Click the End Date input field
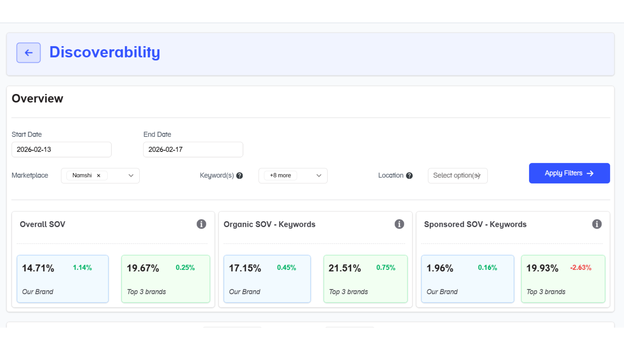Viewport: 624px width, 364px height. coord(193,150)
